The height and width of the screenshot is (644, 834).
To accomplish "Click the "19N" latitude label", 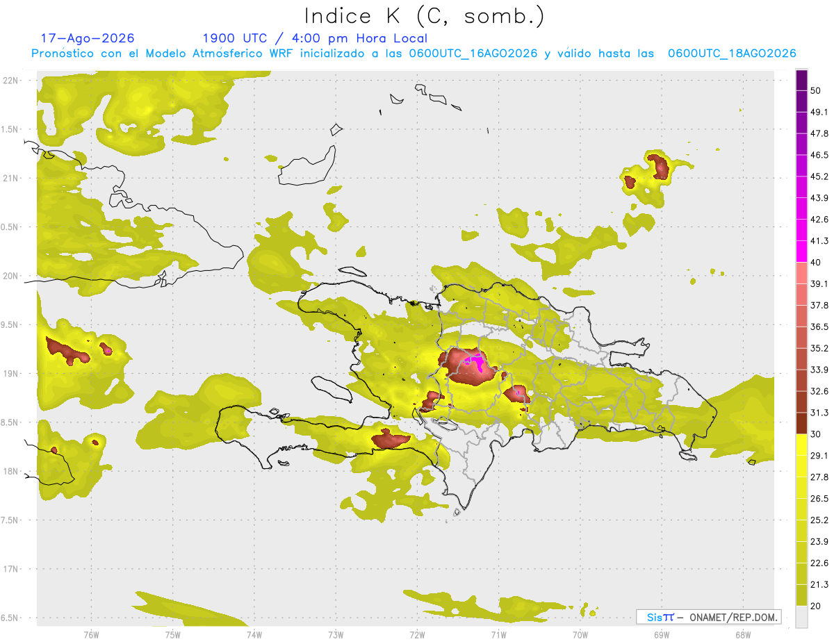I will pyautogui.click(x=10, y=374).
